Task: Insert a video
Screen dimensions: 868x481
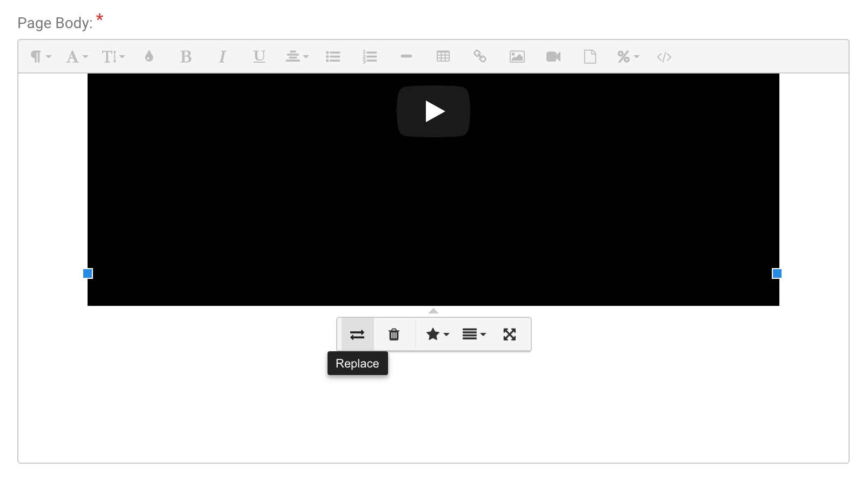Action: 553,57
